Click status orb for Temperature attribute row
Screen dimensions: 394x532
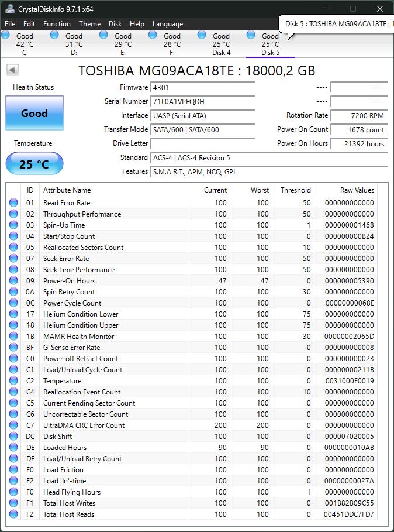pos(13,380)
